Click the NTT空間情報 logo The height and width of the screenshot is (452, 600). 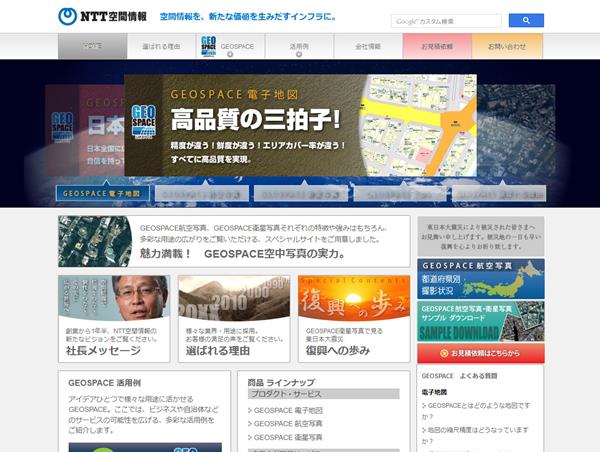click(102, 16)
